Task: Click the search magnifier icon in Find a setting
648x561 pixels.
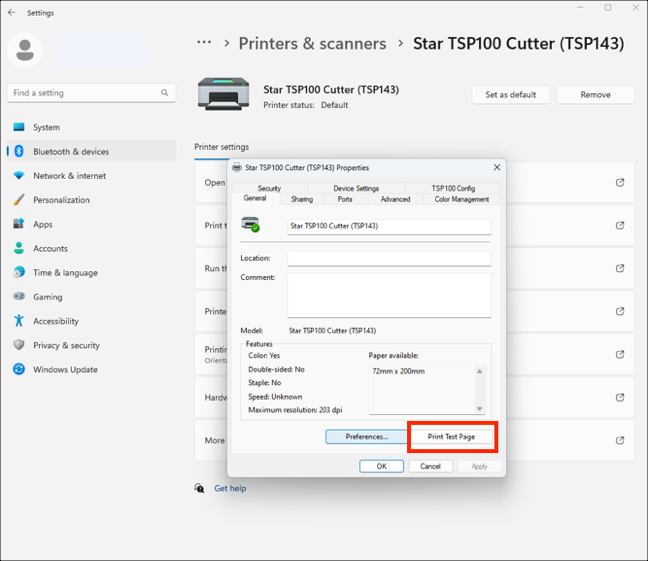Action: click(x=164, y=93)
